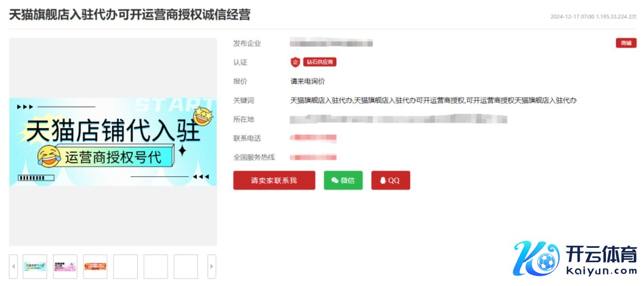Viewport: 644px width, 286px height.
Task: Click the QQ bell icon
Action: [x=383, y=181]
